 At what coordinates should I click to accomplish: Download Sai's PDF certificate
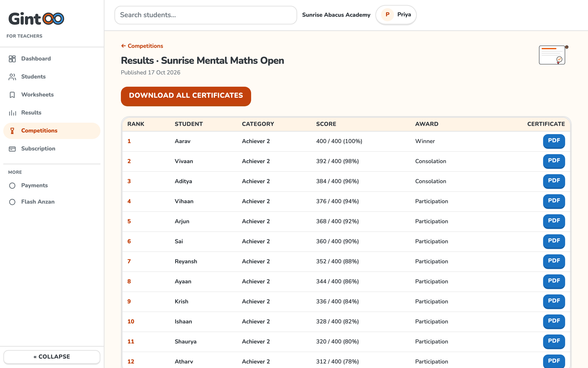pyautogui.click(x=554, y=241)
